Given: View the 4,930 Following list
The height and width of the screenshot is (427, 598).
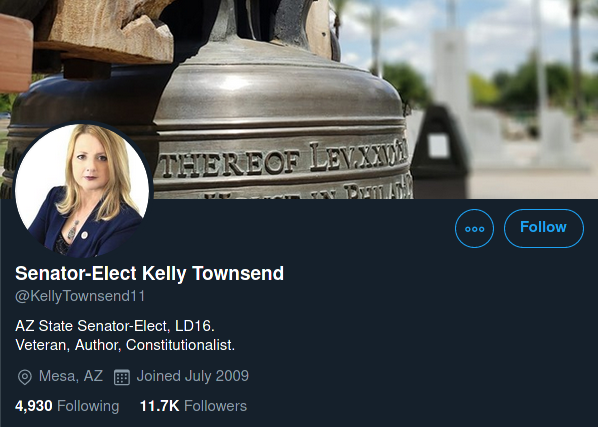Looking at the screenshot, I should point(67,406).
